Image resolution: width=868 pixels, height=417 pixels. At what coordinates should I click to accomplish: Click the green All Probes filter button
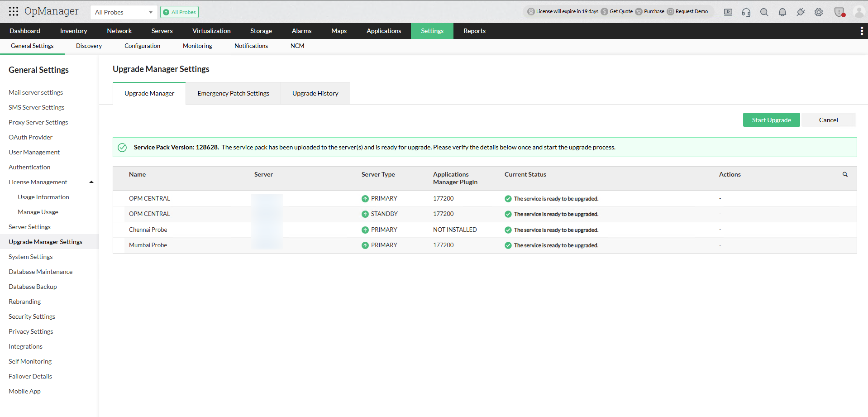(x=179, y=12)
